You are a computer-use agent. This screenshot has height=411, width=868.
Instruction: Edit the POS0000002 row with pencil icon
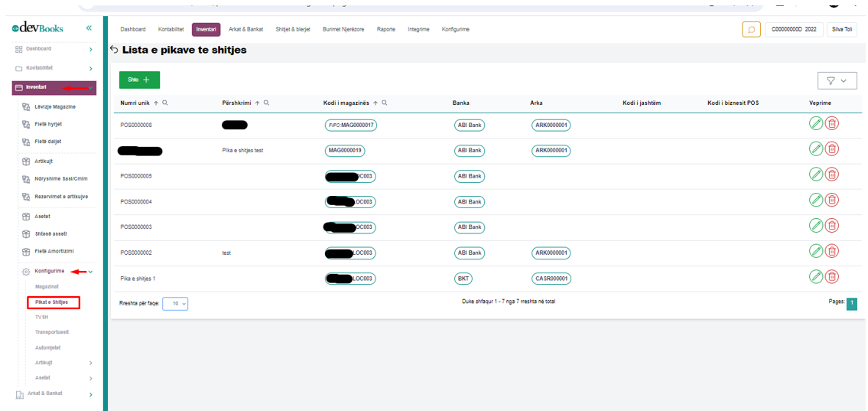point(816,251)
